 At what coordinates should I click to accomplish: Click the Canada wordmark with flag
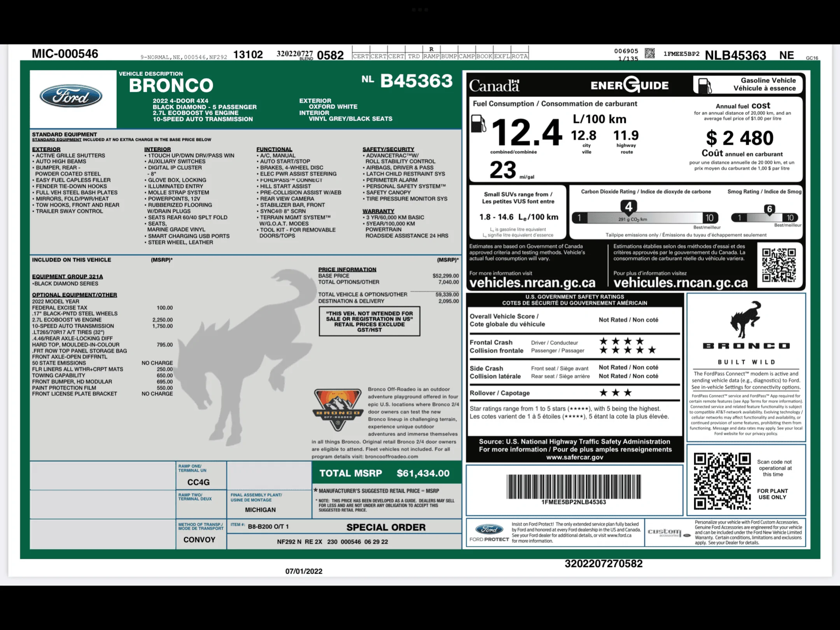(x=494, y=86)
